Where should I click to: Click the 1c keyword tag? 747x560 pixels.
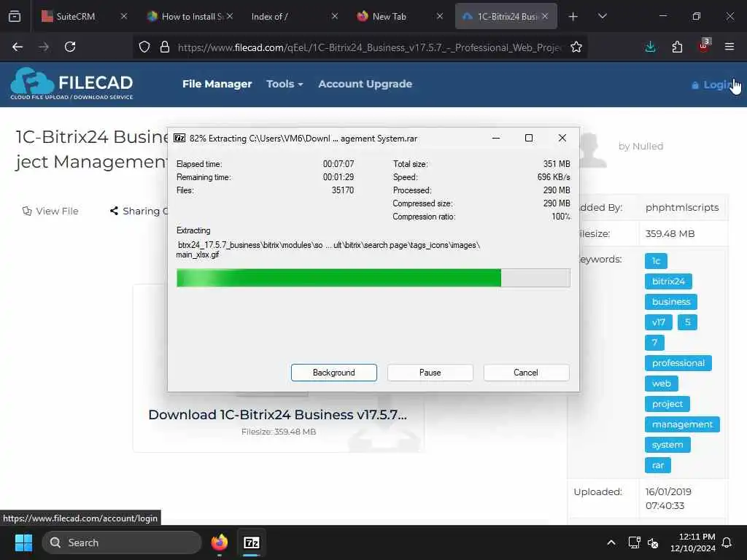(x=656, y=261)
